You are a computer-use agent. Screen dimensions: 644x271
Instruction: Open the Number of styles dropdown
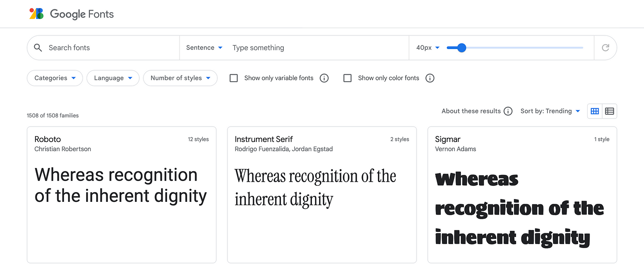(x=180, y=78)
